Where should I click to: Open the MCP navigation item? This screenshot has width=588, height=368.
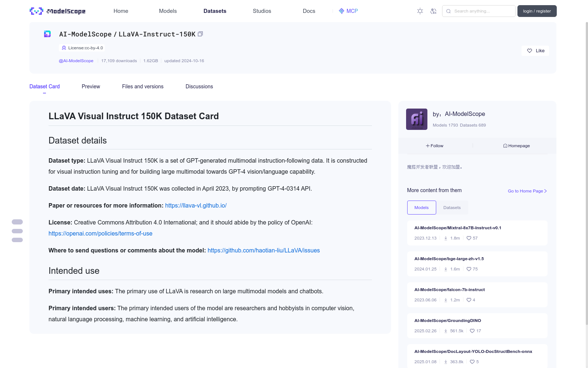pos(348,11)
